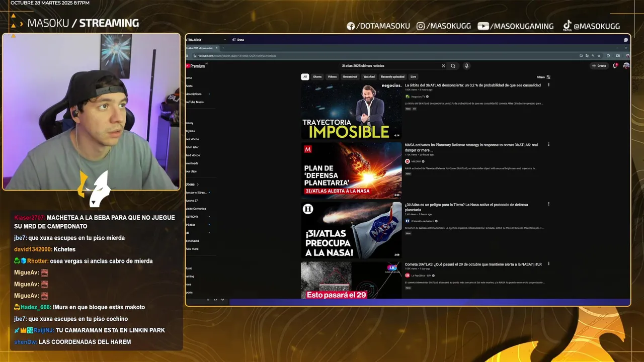Open Filters for search results
The height and width of the screenshot is (362, 644).
[x=543, y=77]
